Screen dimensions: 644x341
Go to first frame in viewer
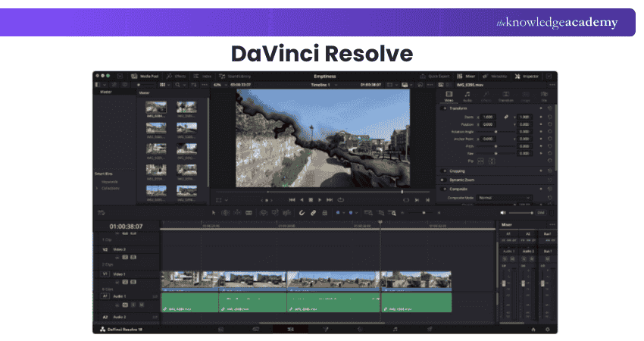292,200
